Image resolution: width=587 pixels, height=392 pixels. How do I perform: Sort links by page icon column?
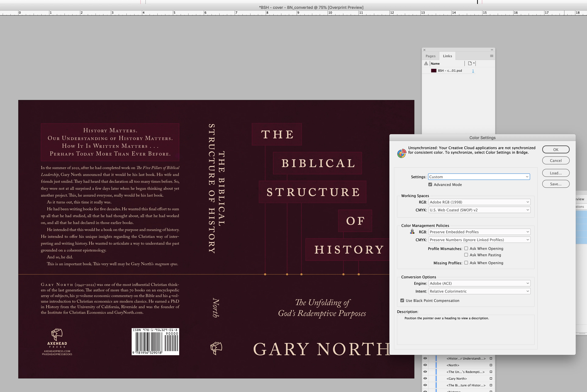pos(470,63)
